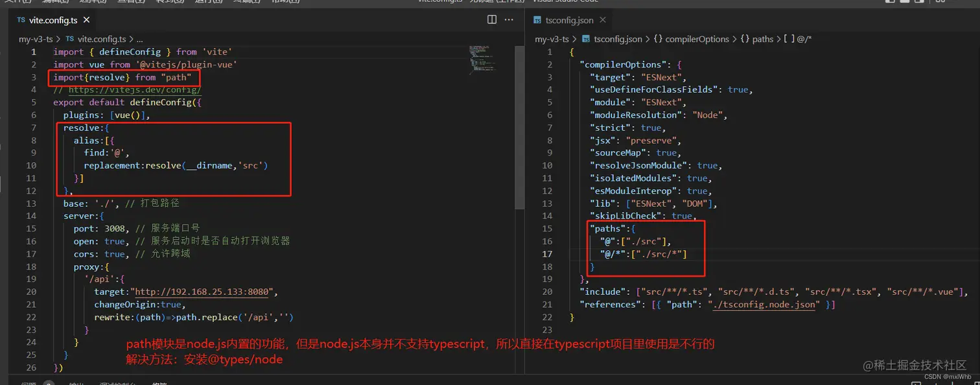The width and height of the screenshot is (980, 385).
Task: Click the plugins property in vite.config.ts
Action: tap(82, 115)
